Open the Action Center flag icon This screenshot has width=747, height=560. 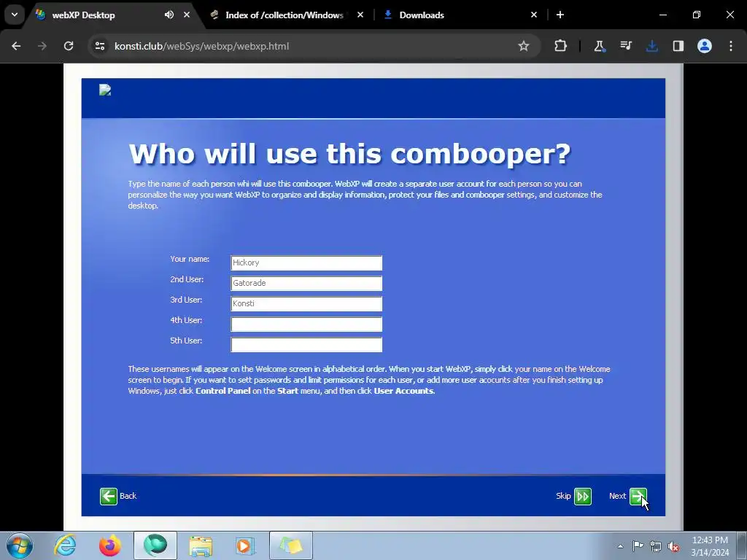(x=638, y=546)
